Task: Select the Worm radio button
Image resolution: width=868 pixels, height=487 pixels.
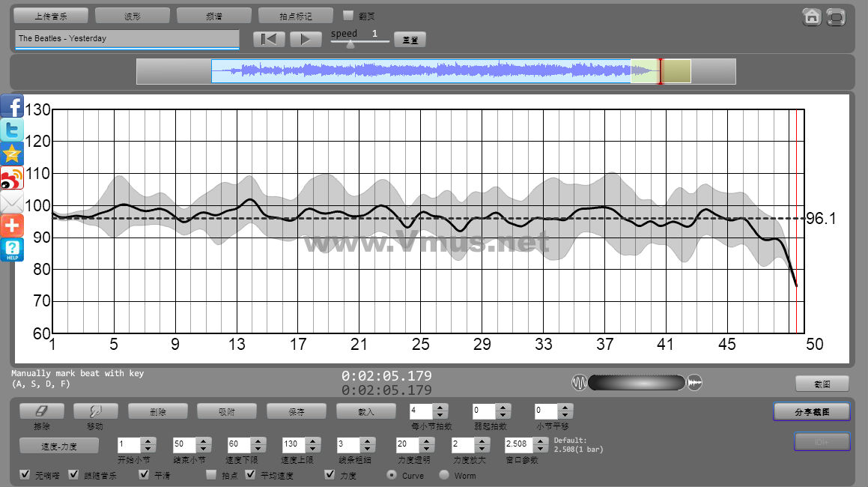Action: (x=444, y=475)
